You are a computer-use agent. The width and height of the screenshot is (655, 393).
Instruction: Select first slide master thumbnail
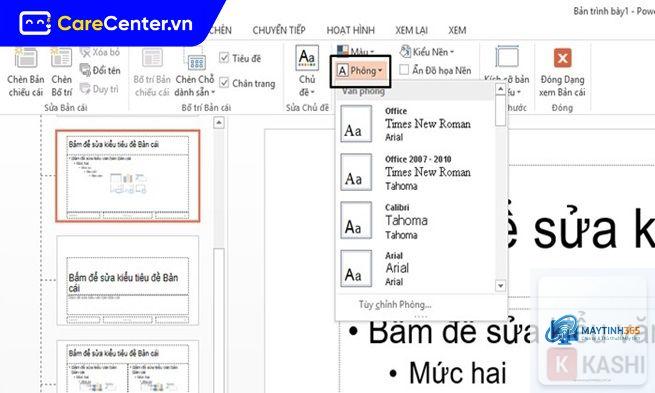[128, 176]
